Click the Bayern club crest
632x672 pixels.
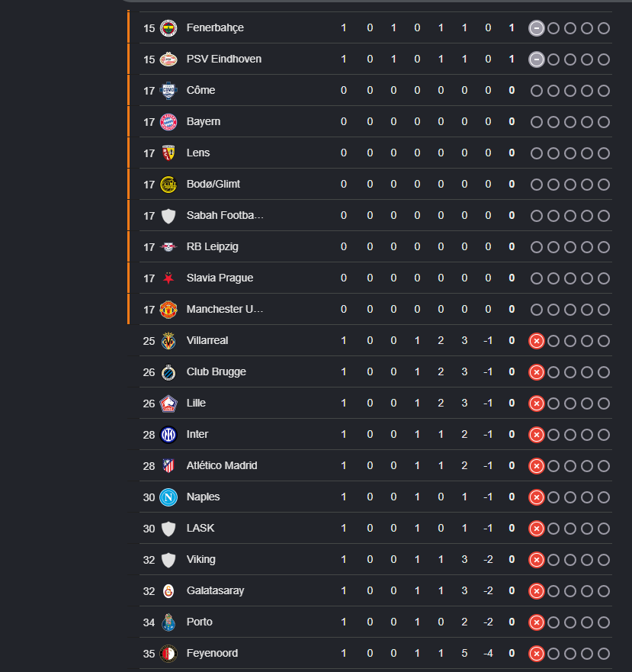[x=168, y=122]
